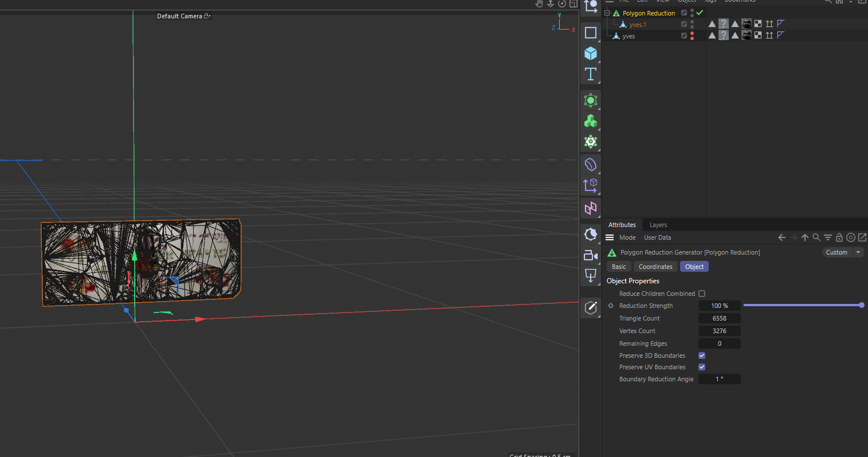The height and width of the screenshot is (457, 868).
Task: Open the Mode menu in the Attribute Manager
Action: click(627, 237)
